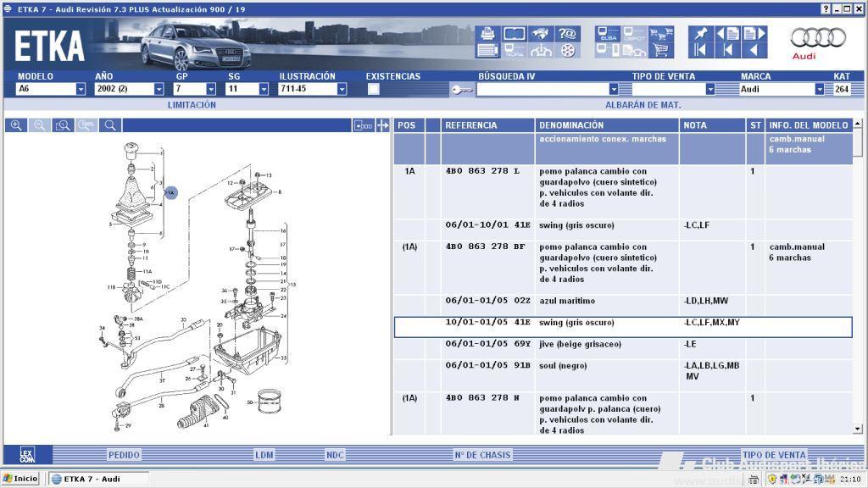Click the NORA icon
The width and height of the screenshot is (868, 488).
point(515,50)
